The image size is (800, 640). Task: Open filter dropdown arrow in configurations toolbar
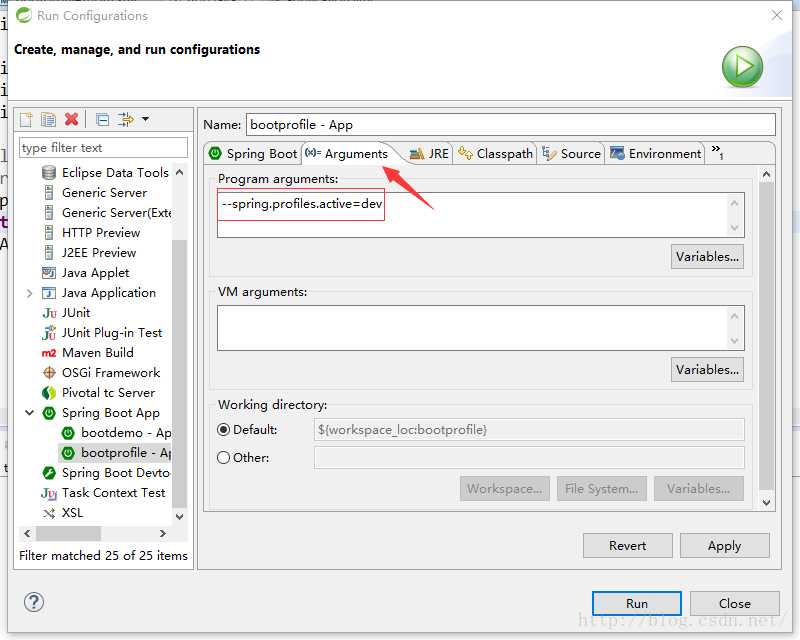145,119
